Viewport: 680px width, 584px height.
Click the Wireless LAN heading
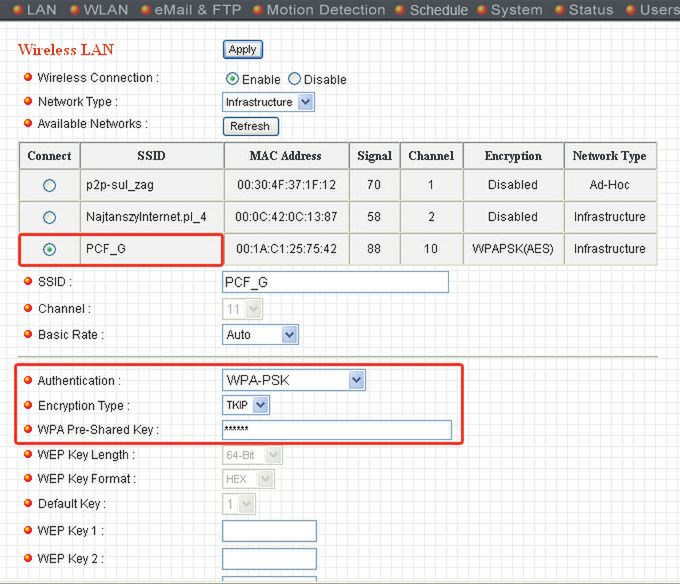tap(66, 50)
